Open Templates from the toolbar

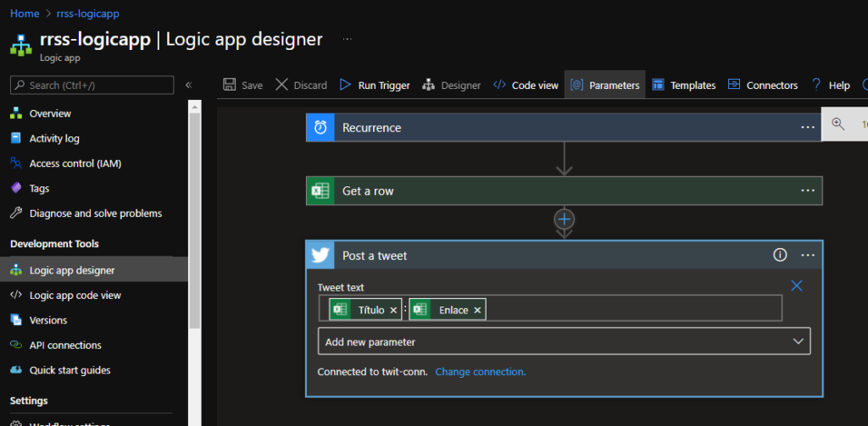pyautogui.click(x=684, y=86)
